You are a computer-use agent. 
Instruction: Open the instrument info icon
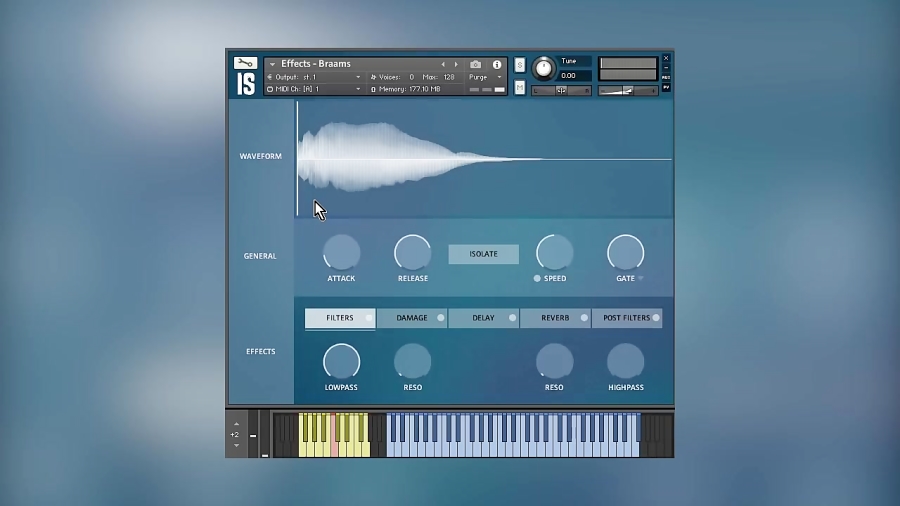pos(497,65)
